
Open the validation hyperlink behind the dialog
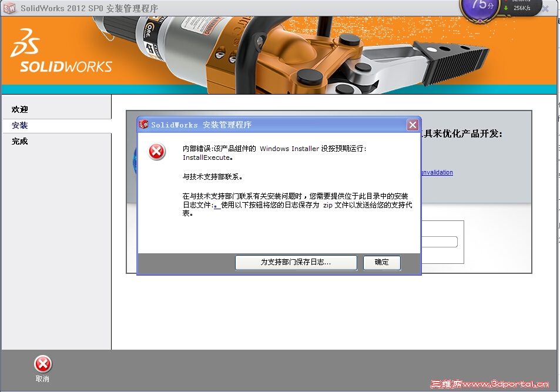tap(437, 172)
